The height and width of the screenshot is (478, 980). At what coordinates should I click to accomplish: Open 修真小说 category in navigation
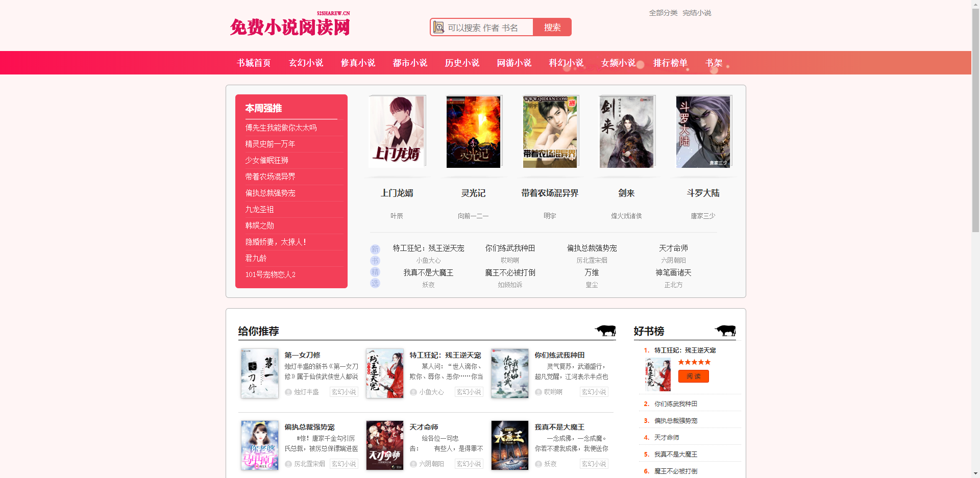click(358, 63)
